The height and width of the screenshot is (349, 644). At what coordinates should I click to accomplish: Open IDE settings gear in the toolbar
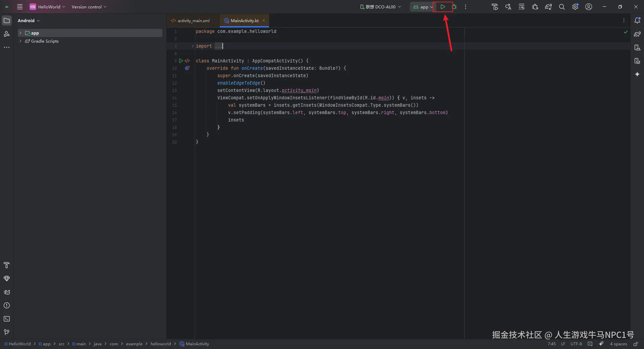coord(575,7)
